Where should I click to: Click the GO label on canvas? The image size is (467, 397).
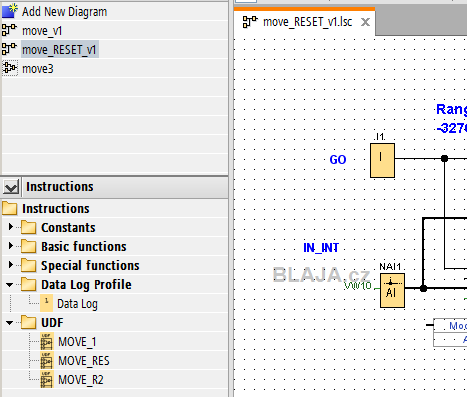338,160
